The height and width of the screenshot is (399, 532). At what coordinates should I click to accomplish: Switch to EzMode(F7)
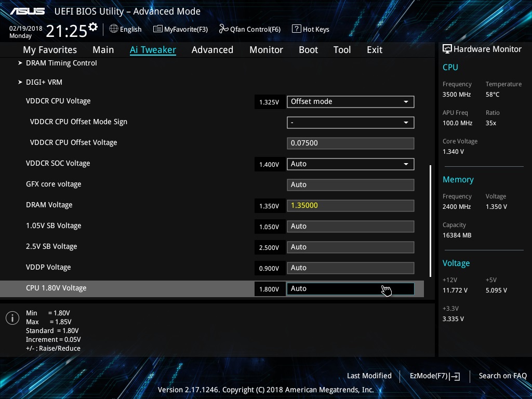tap(435, 376)
